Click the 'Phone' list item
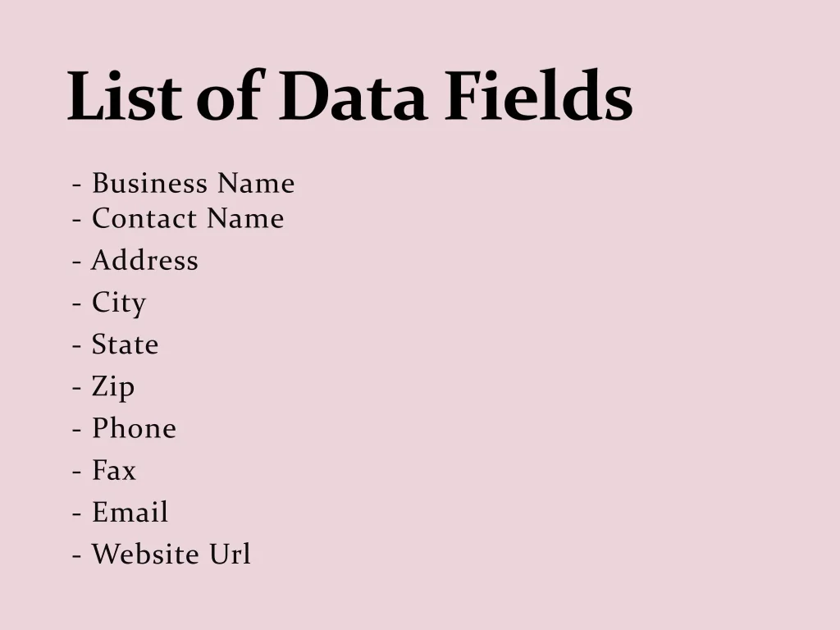This screenshot has width=840, height=630. pos(134,428)
